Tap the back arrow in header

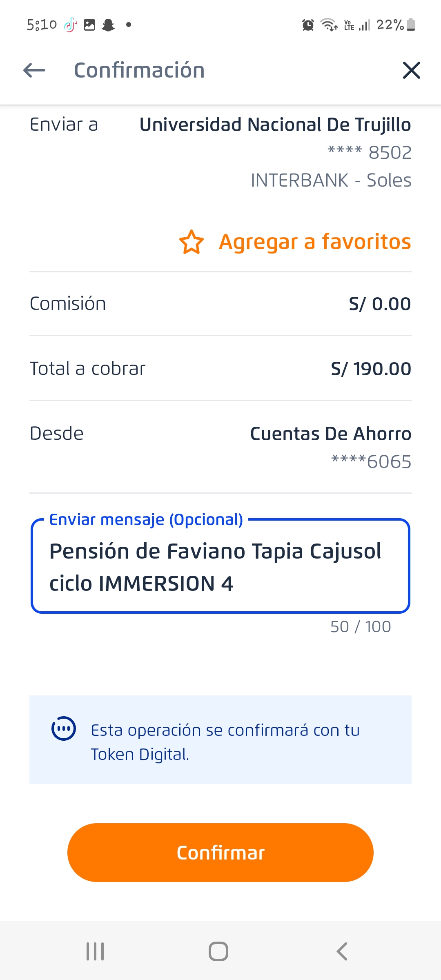(x=34, y=70)
